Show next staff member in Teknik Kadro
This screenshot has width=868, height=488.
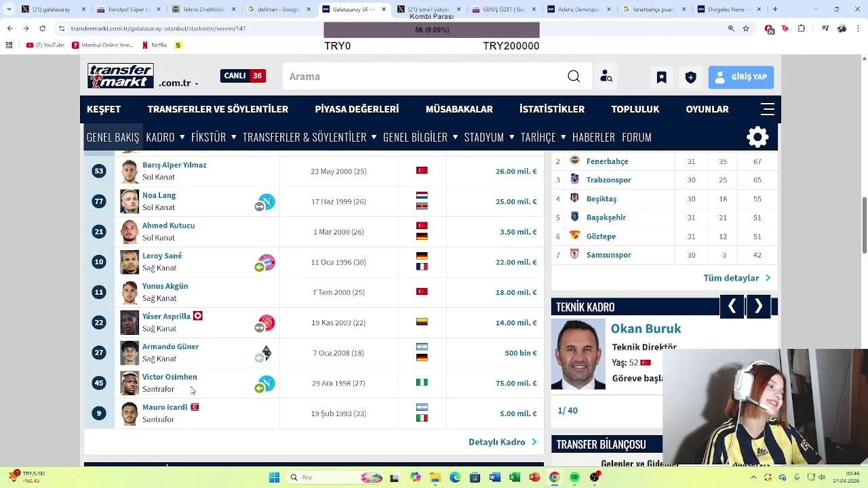(759, 306)
